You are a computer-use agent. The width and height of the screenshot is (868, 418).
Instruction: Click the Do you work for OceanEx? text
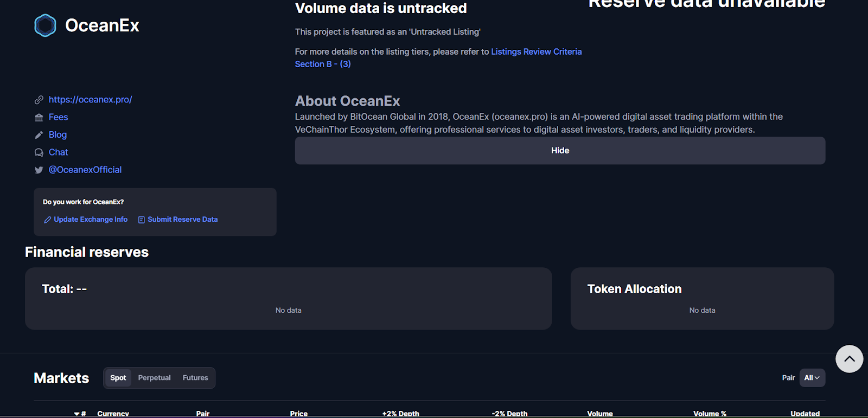click(x=84, y=202)
